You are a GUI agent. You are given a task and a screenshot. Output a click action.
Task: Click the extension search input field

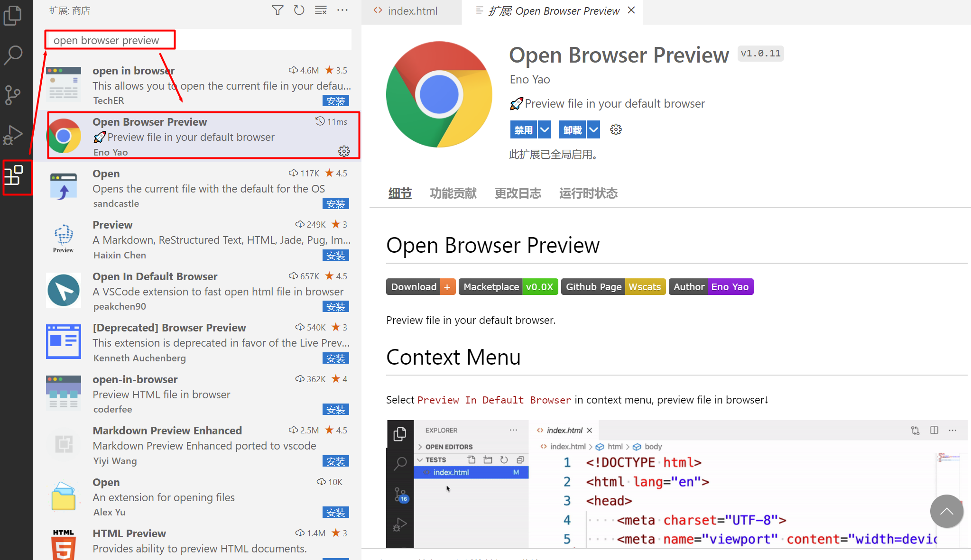pos(199,40)
